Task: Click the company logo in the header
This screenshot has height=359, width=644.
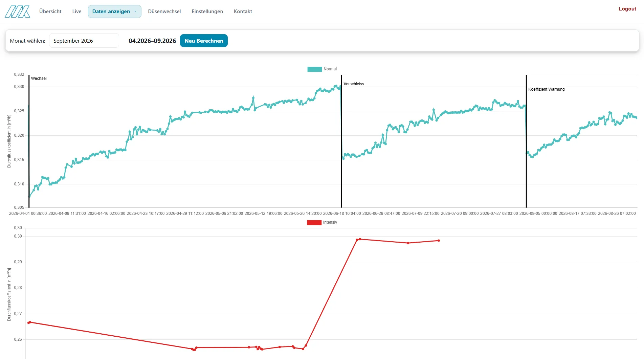Action: pyautogui.click(x=17, y=12)
